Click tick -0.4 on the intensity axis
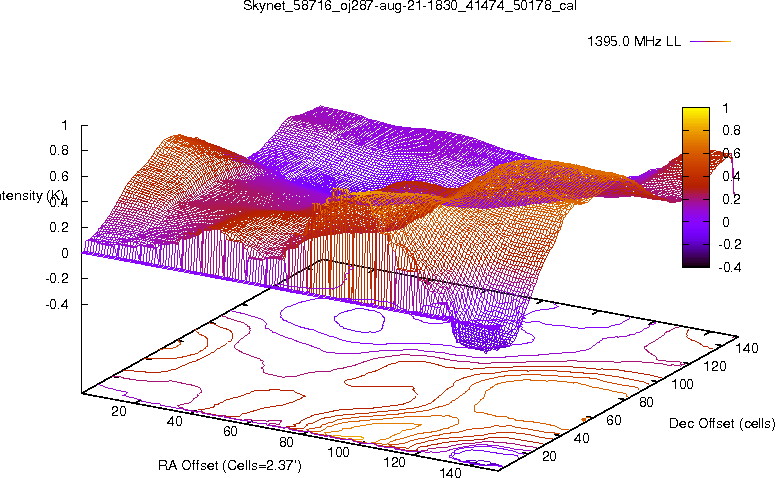 coord(57,304)
